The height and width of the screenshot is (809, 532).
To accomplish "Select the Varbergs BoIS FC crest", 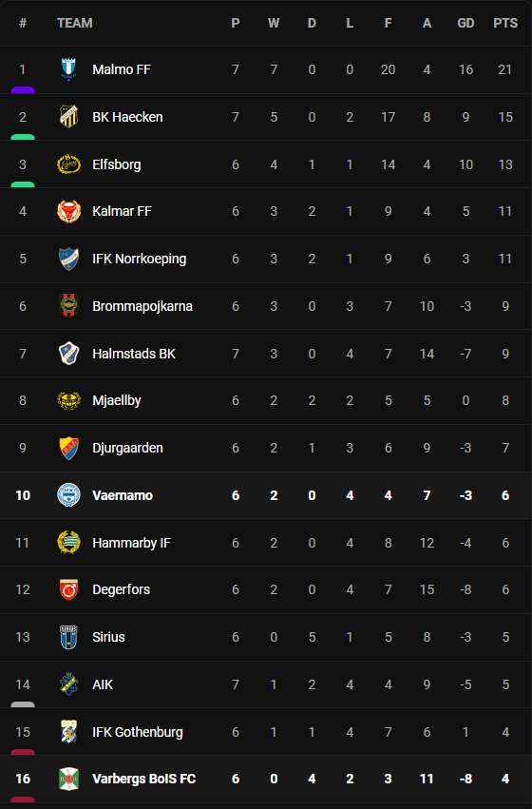I will (68, 780).
